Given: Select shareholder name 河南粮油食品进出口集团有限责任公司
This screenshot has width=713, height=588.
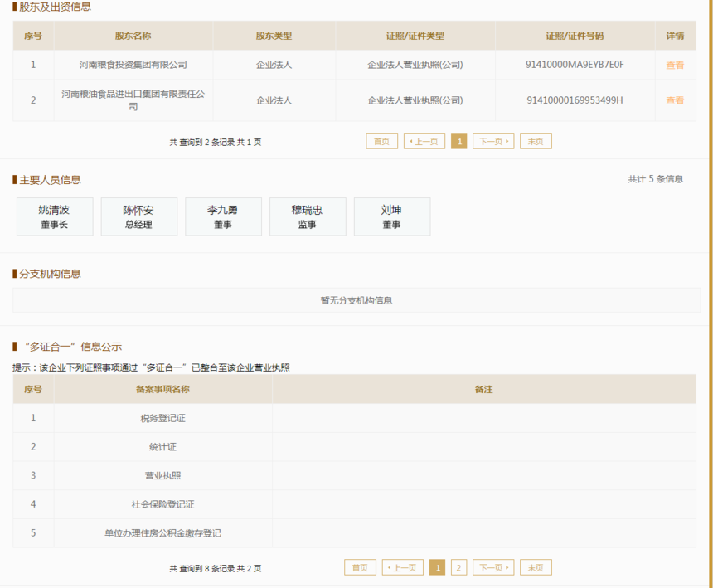Looking at the screenshot, I should click(x=133, y=100).
